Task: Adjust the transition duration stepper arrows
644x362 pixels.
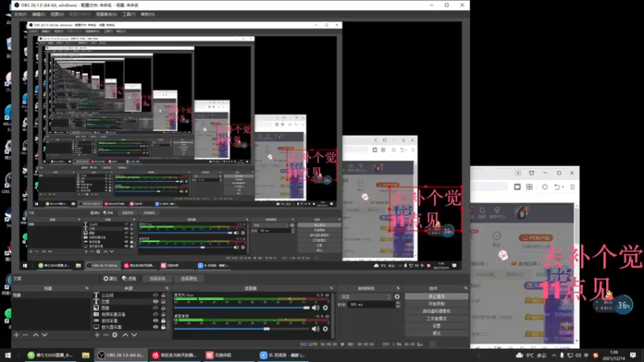Action: (x=398, y=305)
